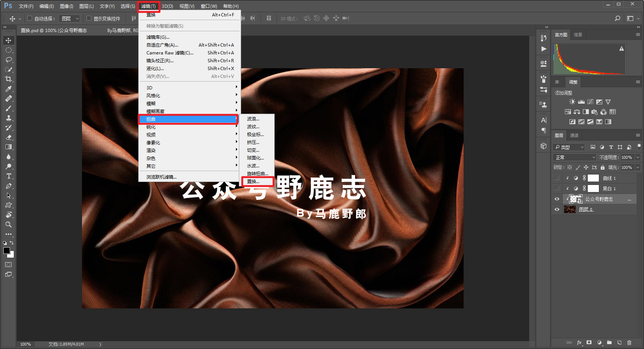
Task: Open the layer filter 类型 dropdown
Action: [x=569, y=147]
